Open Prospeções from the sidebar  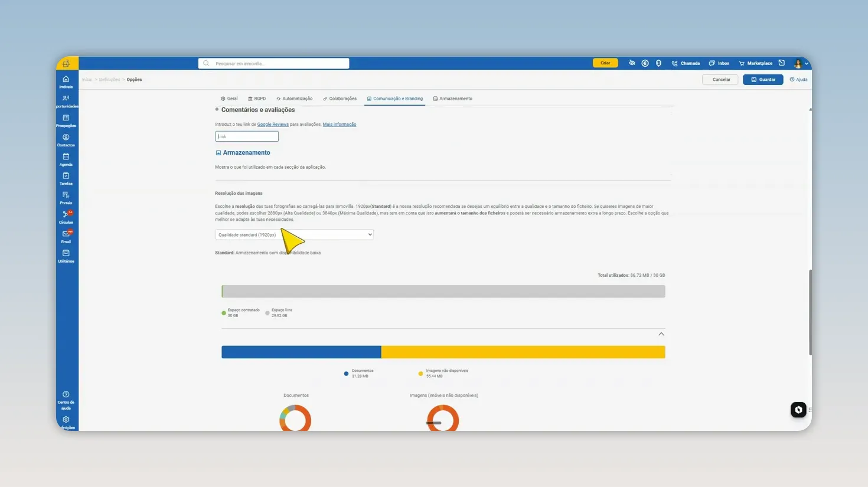point(66,121)
